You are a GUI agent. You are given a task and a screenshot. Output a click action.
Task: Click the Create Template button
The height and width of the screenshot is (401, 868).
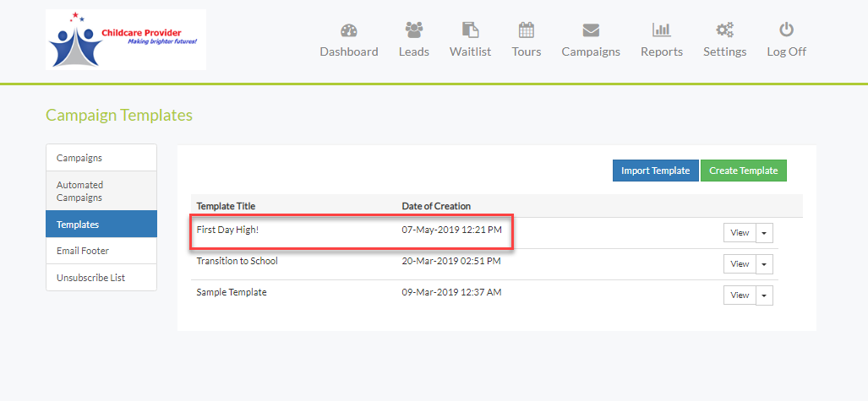[x=744, y=171]
